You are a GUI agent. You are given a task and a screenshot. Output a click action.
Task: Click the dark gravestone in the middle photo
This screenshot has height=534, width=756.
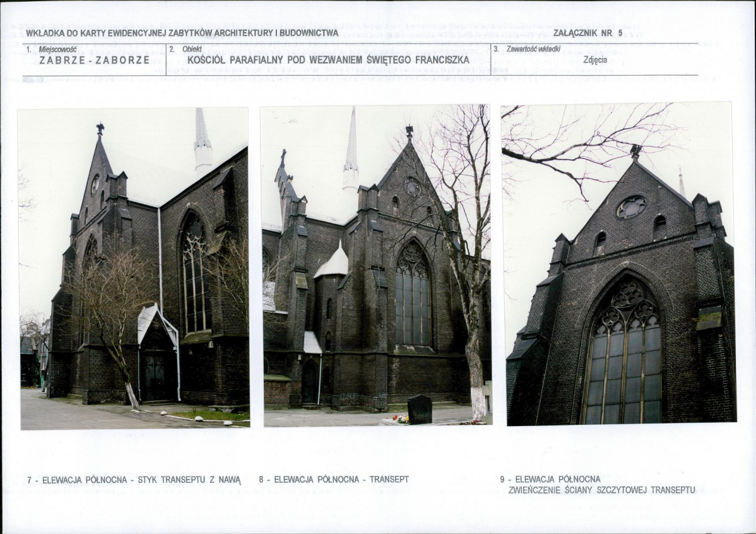click(420, 410)
